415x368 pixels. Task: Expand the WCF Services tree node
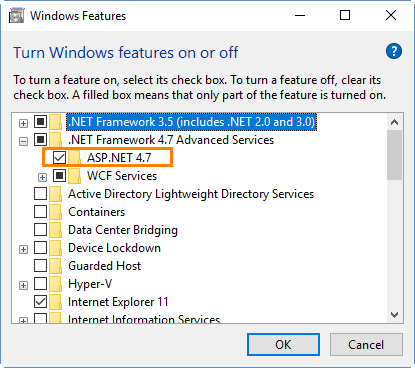[x=42, y=177]
